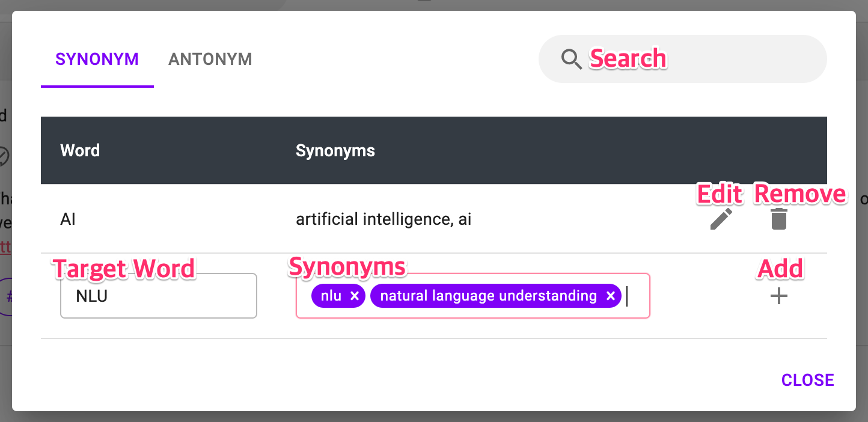Click the pencil edit icon for AI

click(x=721, y=219)
